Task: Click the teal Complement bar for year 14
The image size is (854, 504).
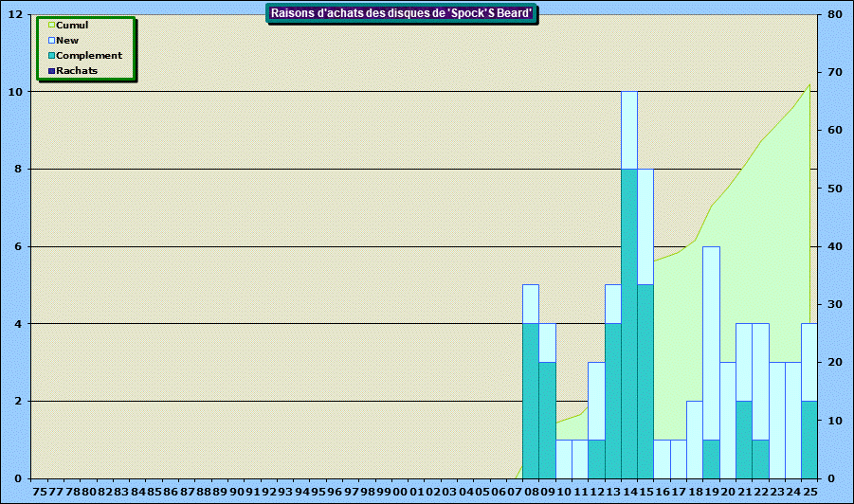Action: (x=629, y=322)
